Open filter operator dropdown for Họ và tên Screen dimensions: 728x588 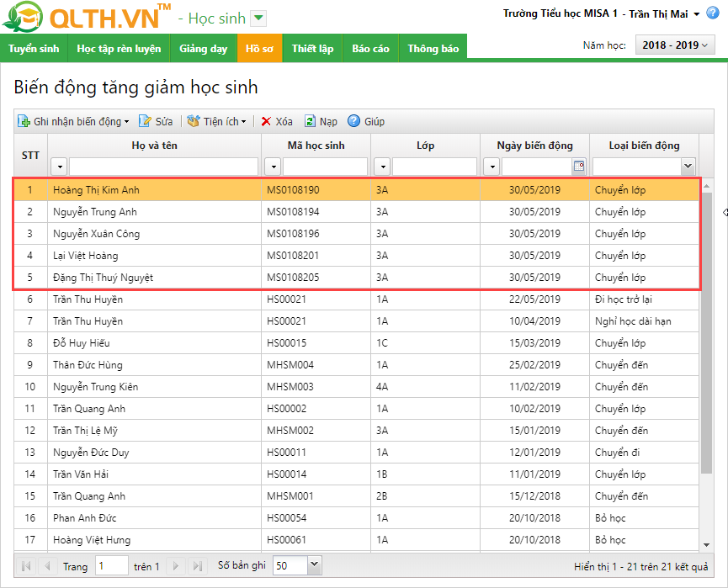click(60, 167)
